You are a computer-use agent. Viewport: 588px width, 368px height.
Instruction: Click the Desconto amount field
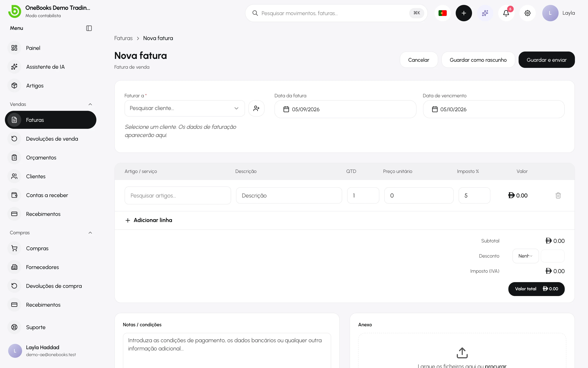[x=552, y=256]
